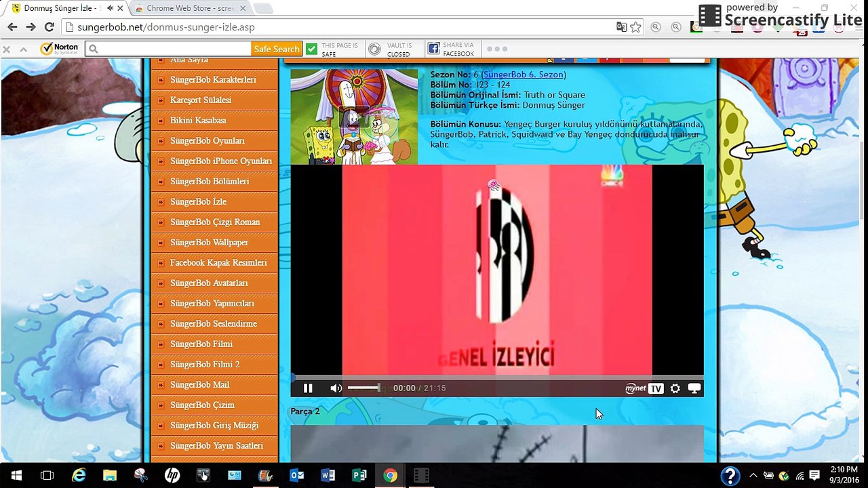Select SüngerBob İzle in the sidebar
This screenshot has height=488, width=868.
pyautogui.click(x=214, y=201)
